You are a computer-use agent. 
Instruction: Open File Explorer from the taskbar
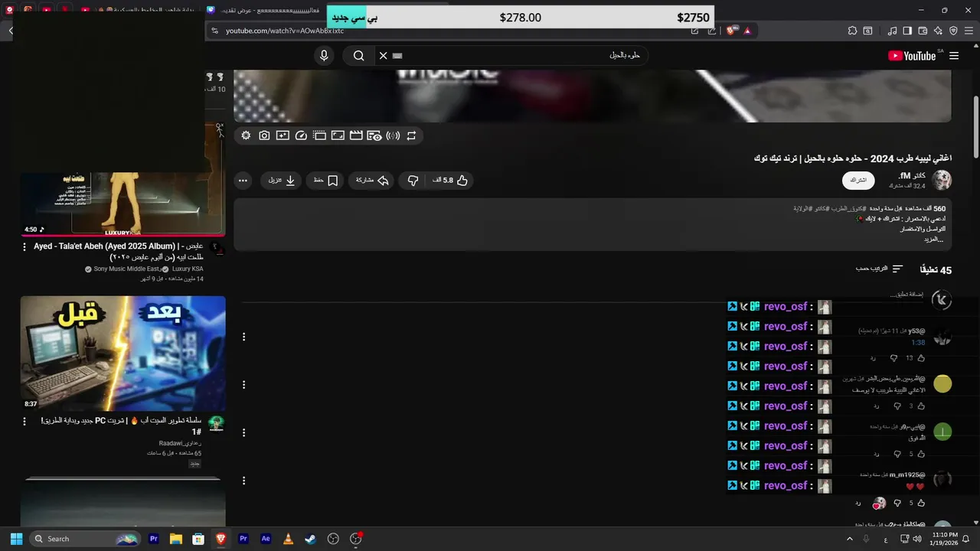pyautogui.click(x=175, y=539)
